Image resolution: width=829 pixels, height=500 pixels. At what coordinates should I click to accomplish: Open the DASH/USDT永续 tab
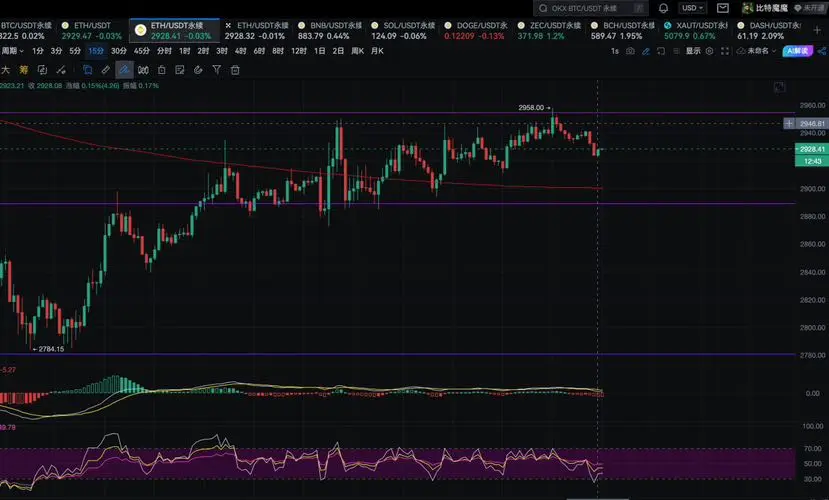click(769, 31)
